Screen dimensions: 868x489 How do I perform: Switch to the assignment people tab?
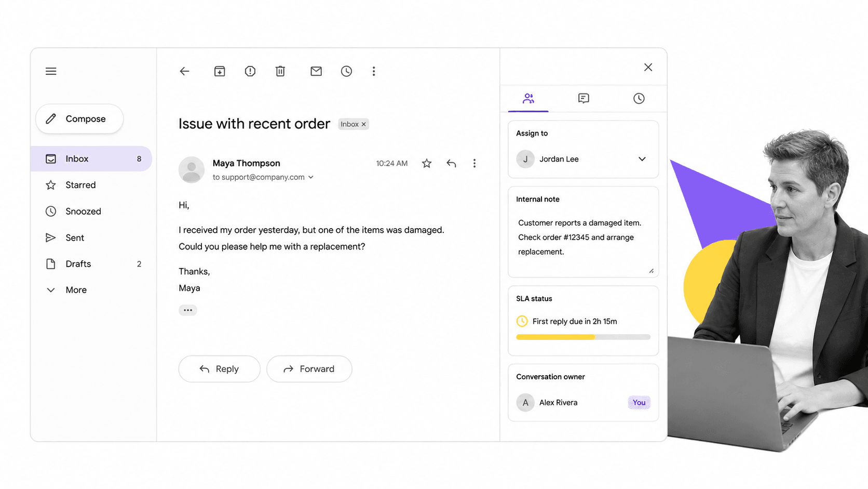pos(528,98)
